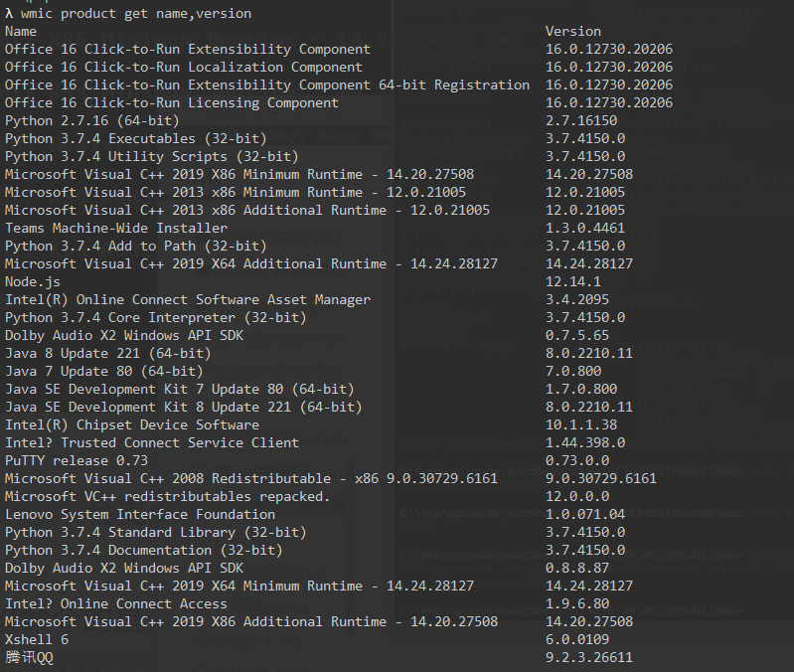The image size is (794, 672).
Task: Click the Python 2.7.16 (64-bit) entry
Action: (92, 121)
